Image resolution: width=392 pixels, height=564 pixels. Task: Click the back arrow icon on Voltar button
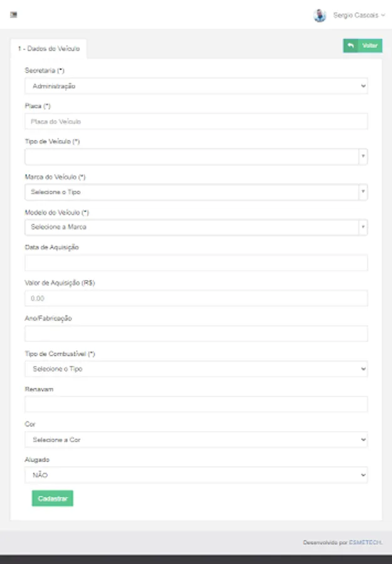tap(350, 45)
